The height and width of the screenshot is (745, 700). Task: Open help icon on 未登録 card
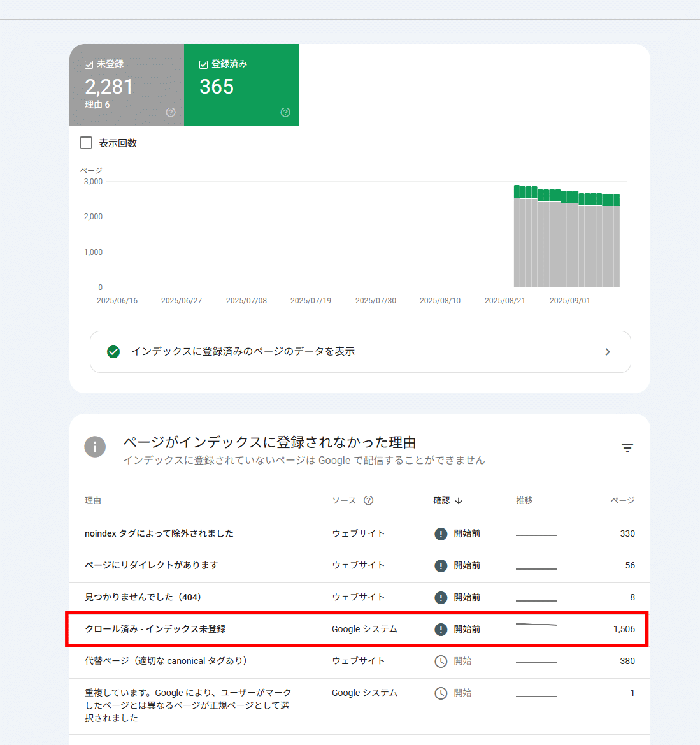pyautogui.click(x=171, y=112)
